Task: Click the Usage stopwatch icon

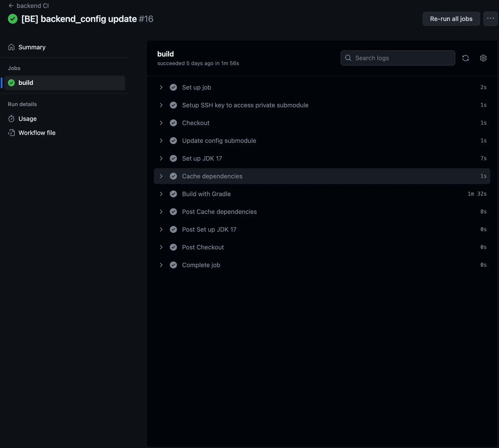Action: tap(11, 119)
